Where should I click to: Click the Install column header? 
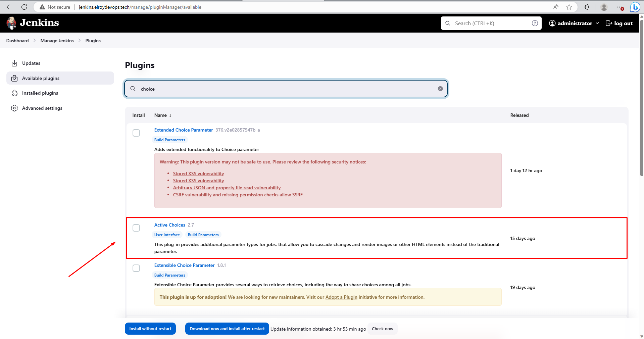(x=138, y=115)
